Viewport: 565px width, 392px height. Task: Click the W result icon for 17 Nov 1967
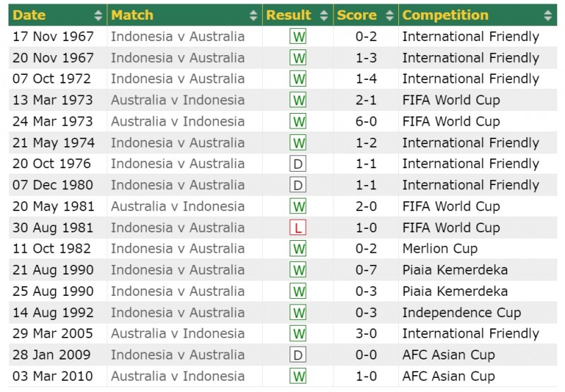point(298,37)
